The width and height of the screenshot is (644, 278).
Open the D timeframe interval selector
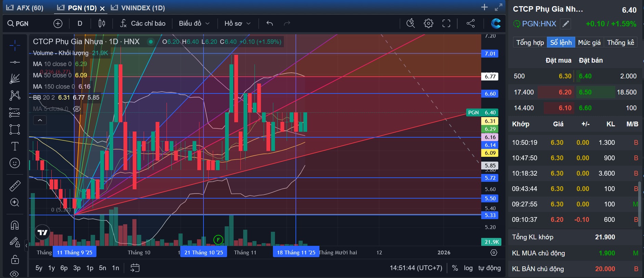click(80, 24)
